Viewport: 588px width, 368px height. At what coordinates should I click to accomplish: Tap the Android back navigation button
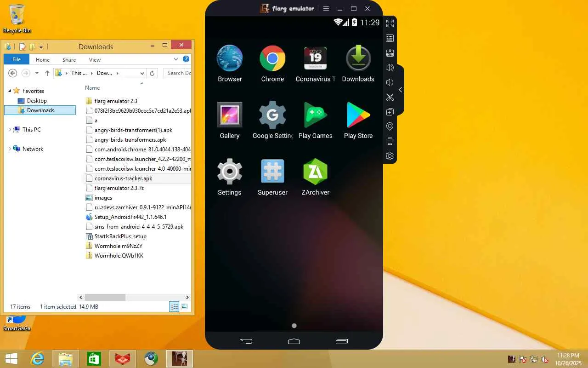click(247, 341)
